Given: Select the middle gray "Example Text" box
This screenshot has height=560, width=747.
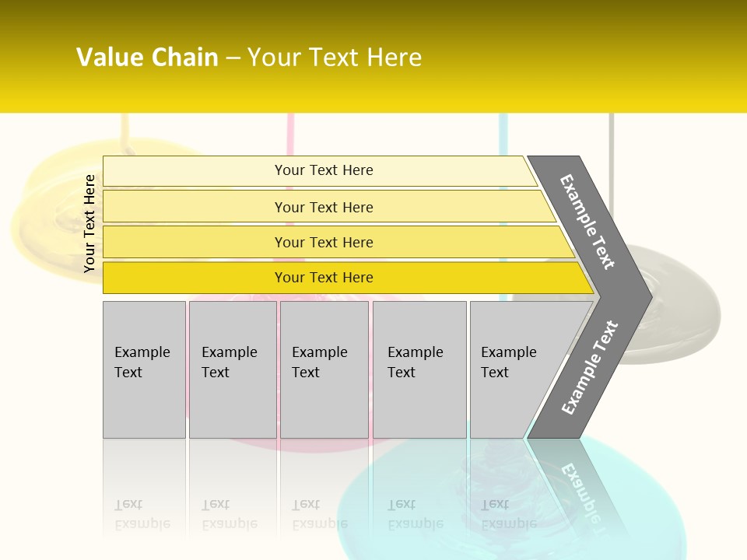Looking at the screenshot, I should [324, 369].
